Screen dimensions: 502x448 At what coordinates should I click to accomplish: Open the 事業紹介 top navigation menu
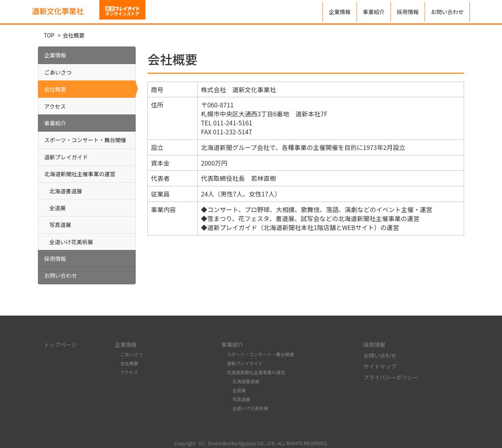point(374,12)
